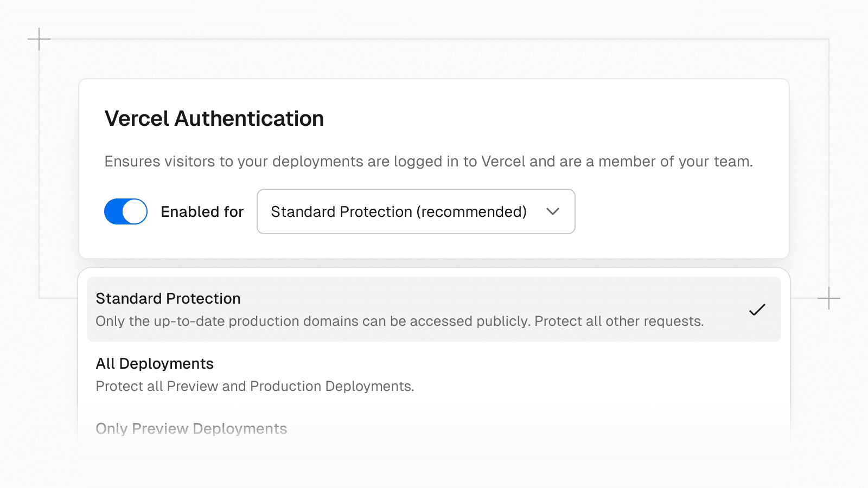Pick the Only Preview Deployments option
The width and height of the screenshot is (868, 488).
pyautogui.click(x=191, y=428)
